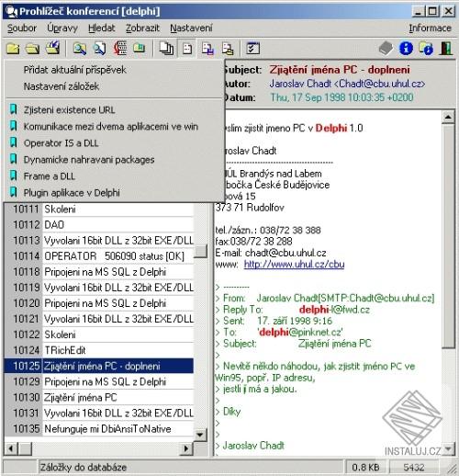Select message 10119 Vyvolani 16bit DLL
Image resolution: width=459 pixels, height=476 pixels.
(99, 288)
